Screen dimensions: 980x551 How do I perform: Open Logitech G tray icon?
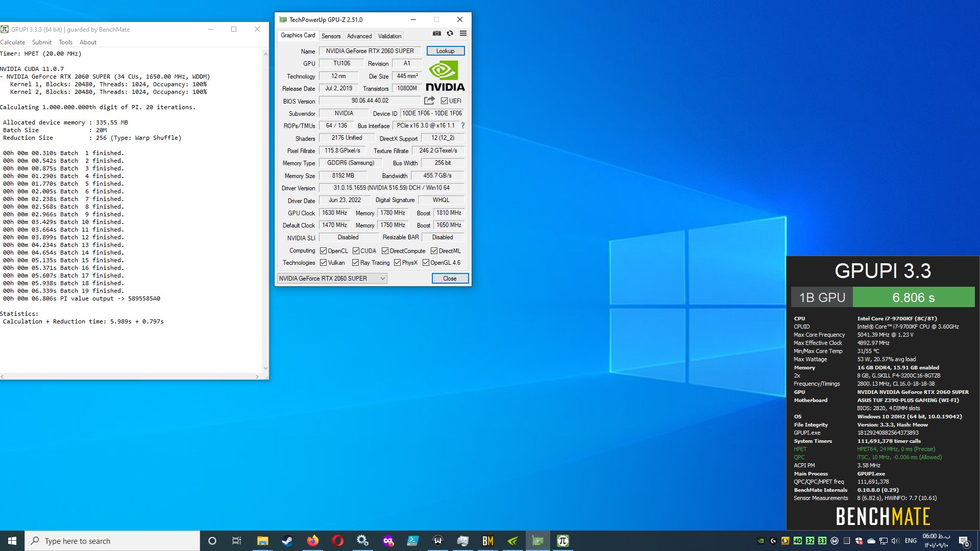pyautogui.click(x=773, y=541)
